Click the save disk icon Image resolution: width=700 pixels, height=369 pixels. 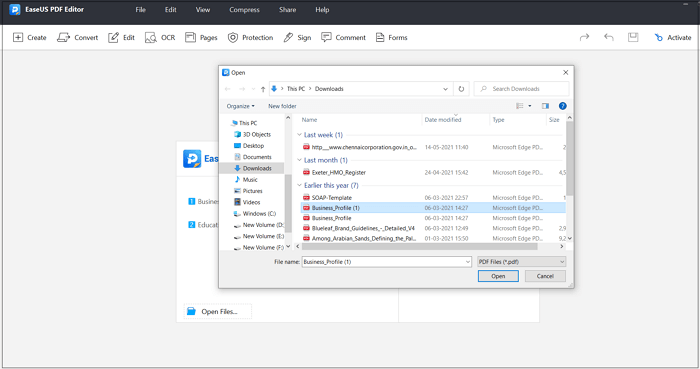633,37
